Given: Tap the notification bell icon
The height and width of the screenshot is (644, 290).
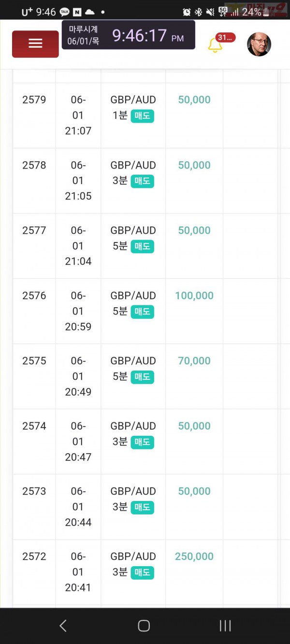Looking at the screenshot, I should (215, 45).
